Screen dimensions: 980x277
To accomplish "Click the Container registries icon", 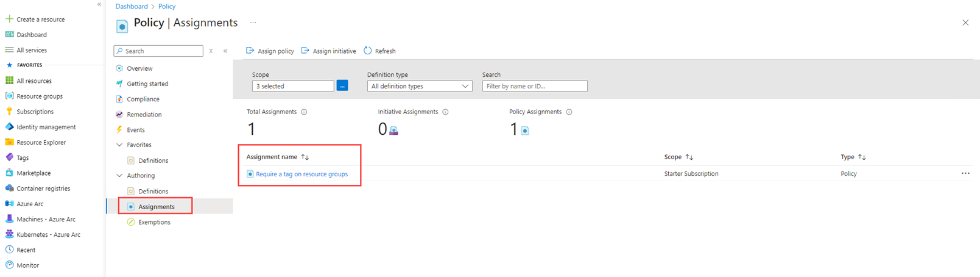I will [x=9, y=188].
